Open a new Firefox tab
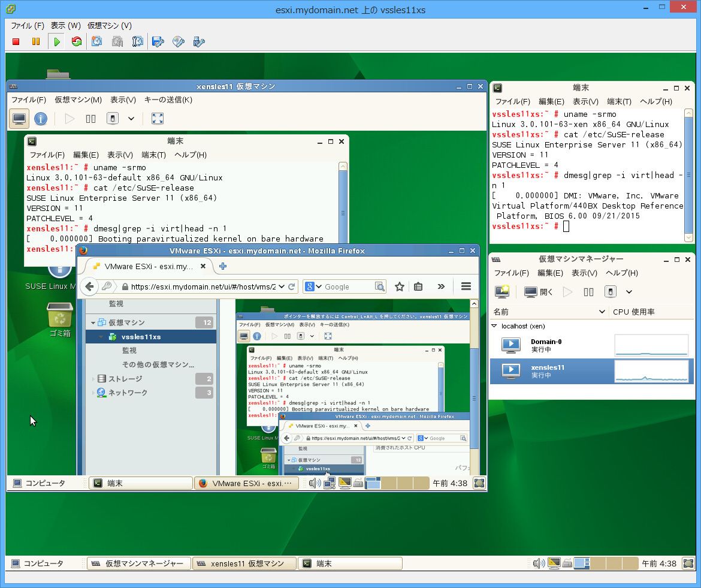701x588 pixels. coord(223,267)
